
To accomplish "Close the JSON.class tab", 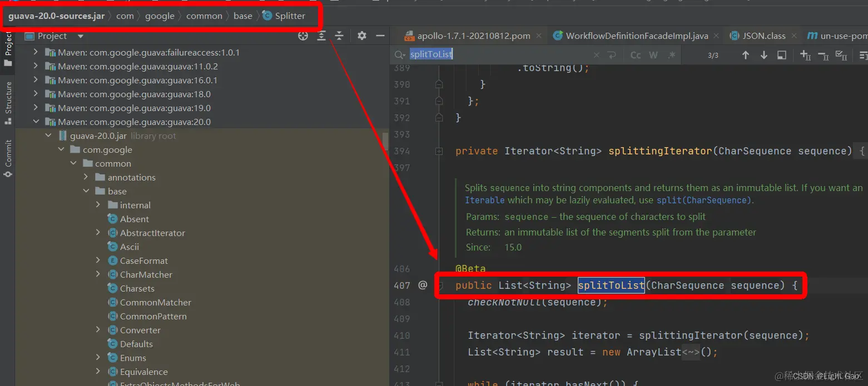I will coord(794,36).
